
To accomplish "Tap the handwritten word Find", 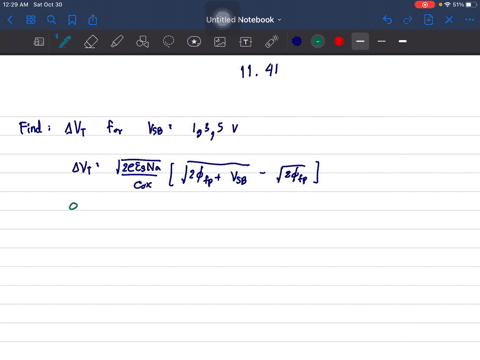I will coord(31,128).
